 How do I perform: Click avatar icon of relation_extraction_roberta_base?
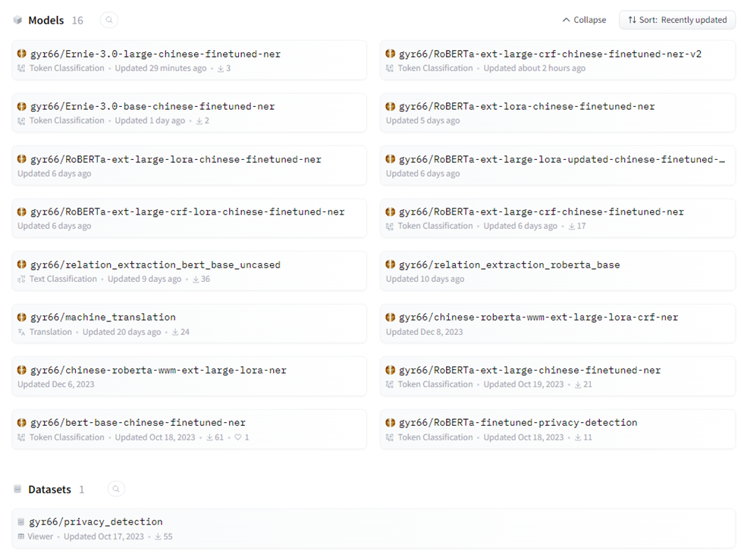click(x=390, y=264)
